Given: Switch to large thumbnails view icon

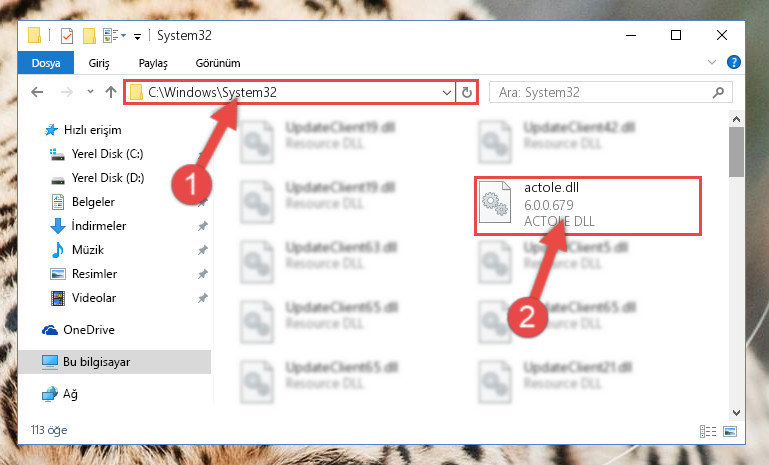Looking at the screenshot, I should (x=730, y=431).
